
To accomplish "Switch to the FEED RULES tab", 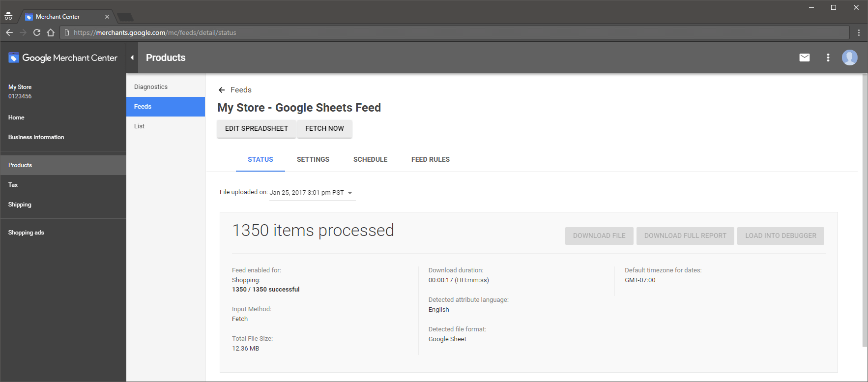I will pos(431,159).
